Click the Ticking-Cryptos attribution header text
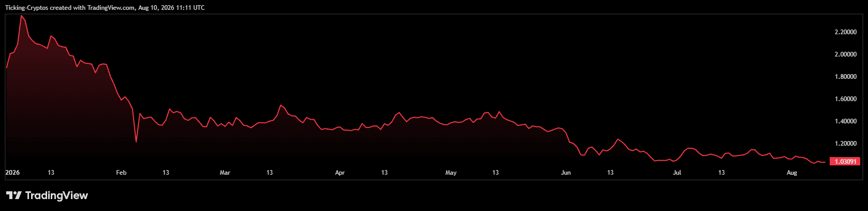The image size is (868, 211). 105,8
